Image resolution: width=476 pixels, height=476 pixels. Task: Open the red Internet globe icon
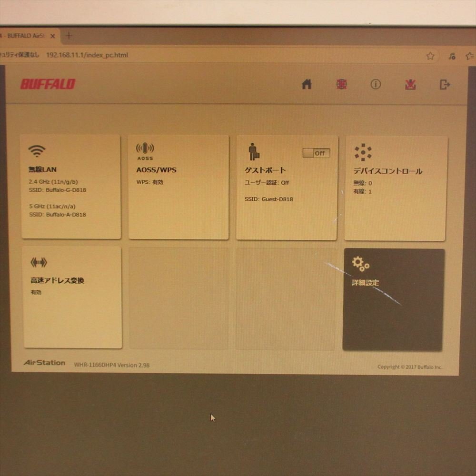[x=341, y=84]
